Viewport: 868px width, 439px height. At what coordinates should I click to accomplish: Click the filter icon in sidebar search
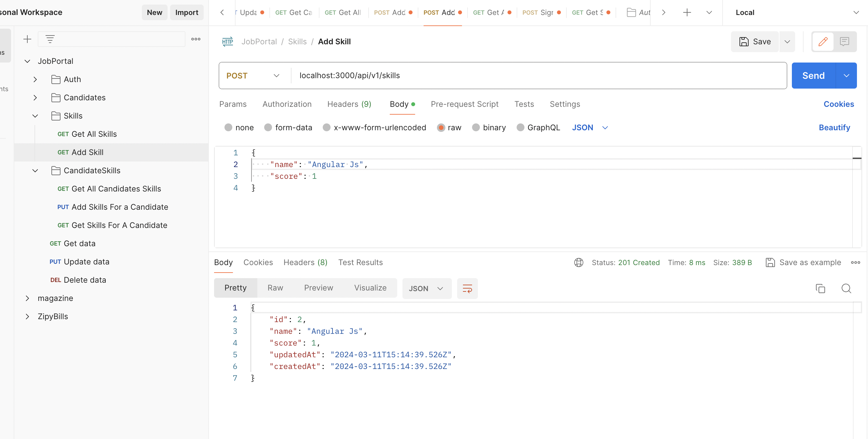(50, 39)
